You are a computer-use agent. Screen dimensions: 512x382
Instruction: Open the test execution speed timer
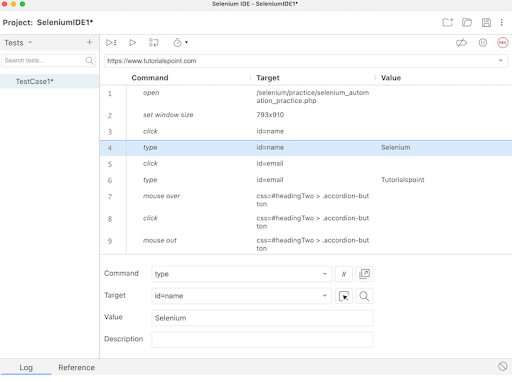point(180,43)
